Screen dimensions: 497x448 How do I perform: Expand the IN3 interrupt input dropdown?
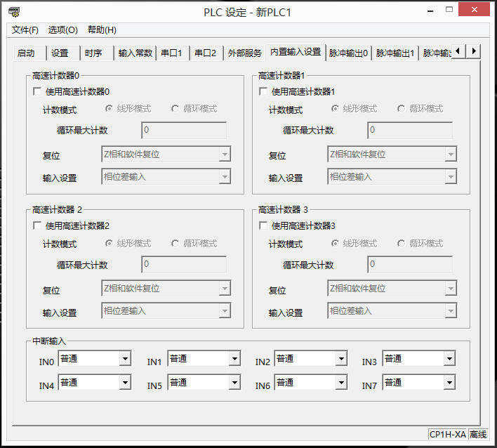pos(449,359)
